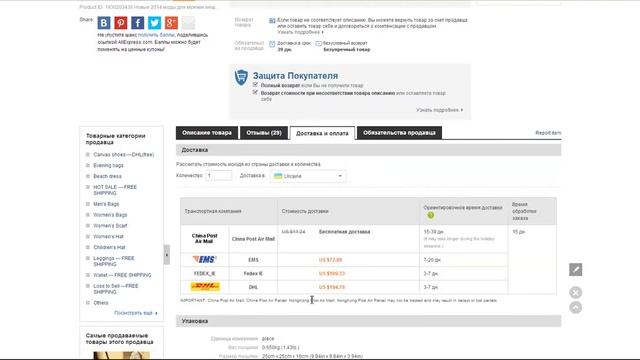
Task: Share via VK icon
Action: tap(104, 23)
